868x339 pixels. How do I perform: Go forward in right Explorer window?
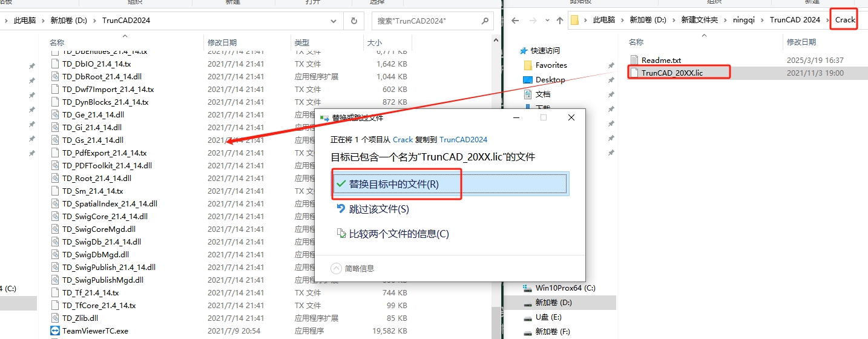click(x=534, y=20)
